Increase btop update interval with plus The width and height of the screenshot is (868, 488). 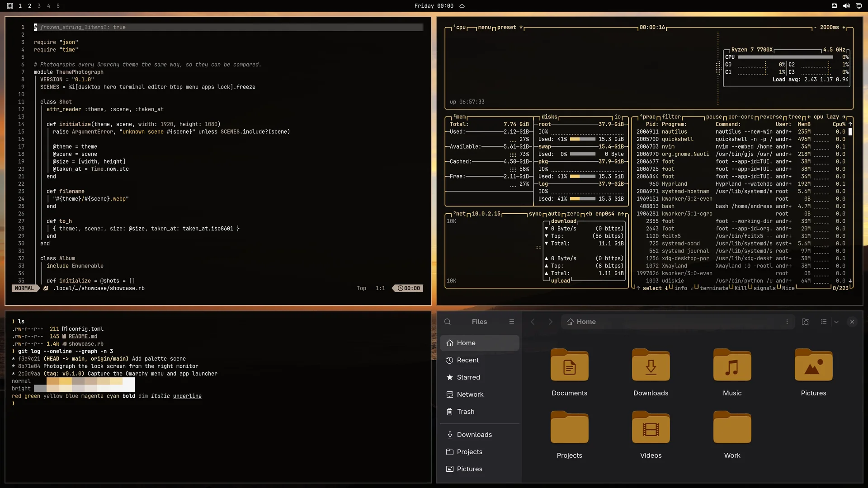click(844, 28)
